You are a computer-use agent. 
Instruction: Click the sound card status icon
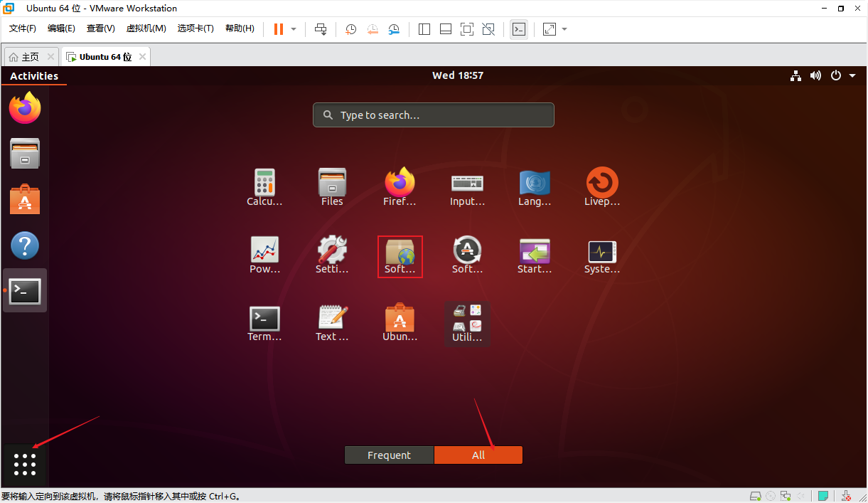pos(800,496)
